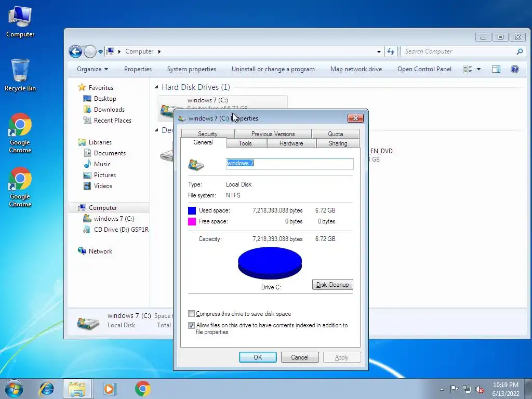Switch to the Sharing tab
532x399 pixels.
pos(338,143)
